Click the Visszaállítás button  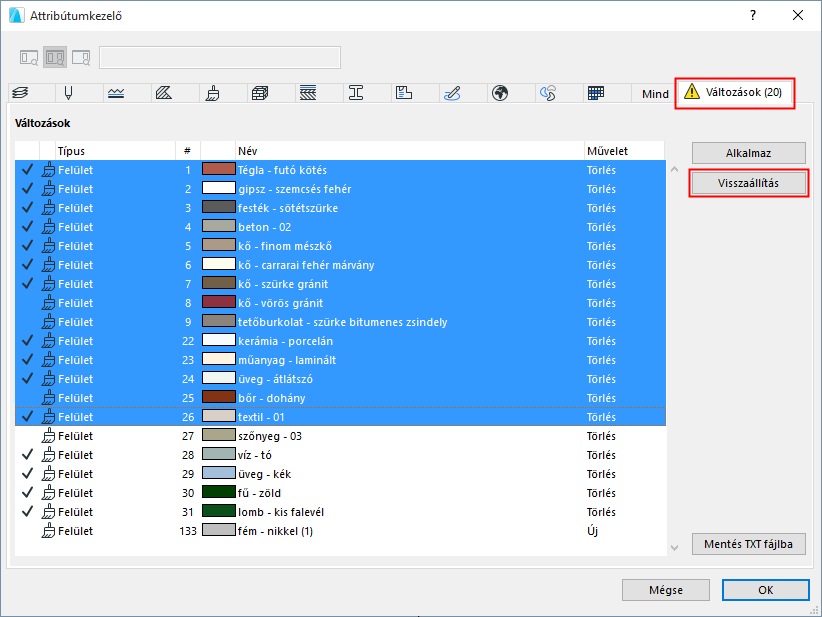pyautogui.click(x=748, y=183)
